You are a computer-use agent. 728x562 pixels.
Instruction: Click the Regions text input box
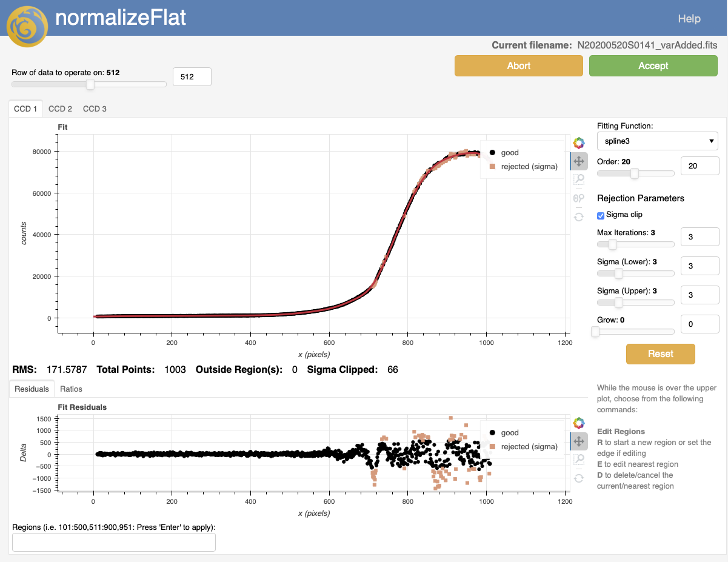pos(114,543)
